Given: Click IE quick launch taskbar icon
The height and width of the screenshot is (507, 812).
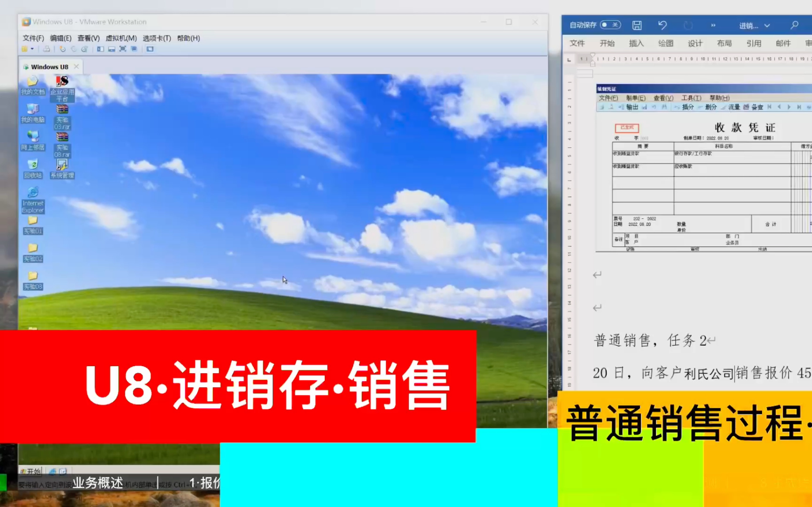Looking at the screenshot, I should [x=52, y=472].
